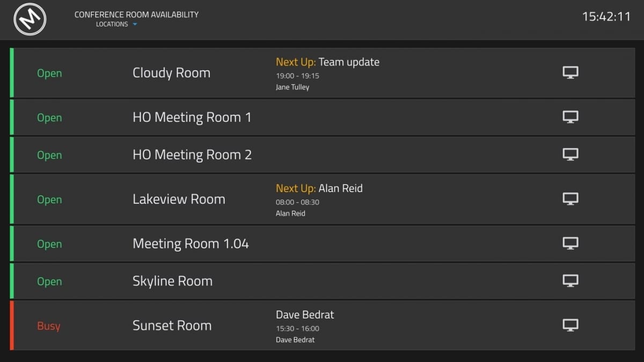Open the LOCATIONS dropdown
The image size is (644, 362).
coord(116,24)
